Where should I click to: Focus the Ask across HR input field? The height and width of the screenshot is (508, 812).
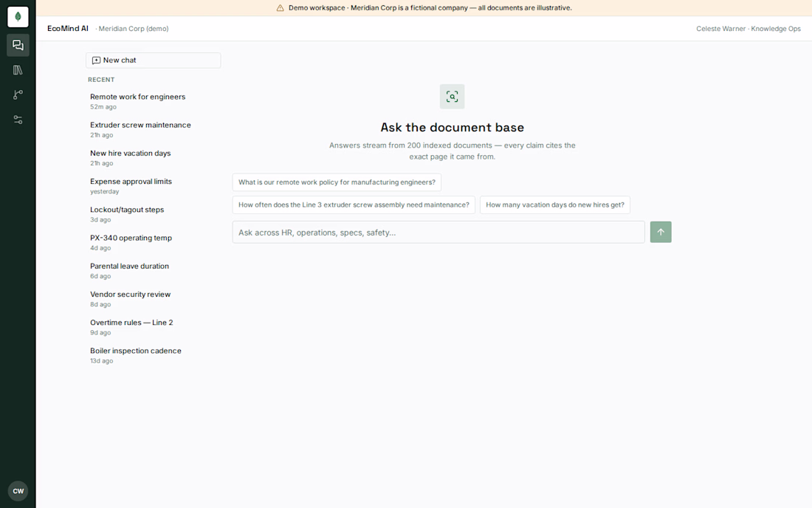point(438,233)
